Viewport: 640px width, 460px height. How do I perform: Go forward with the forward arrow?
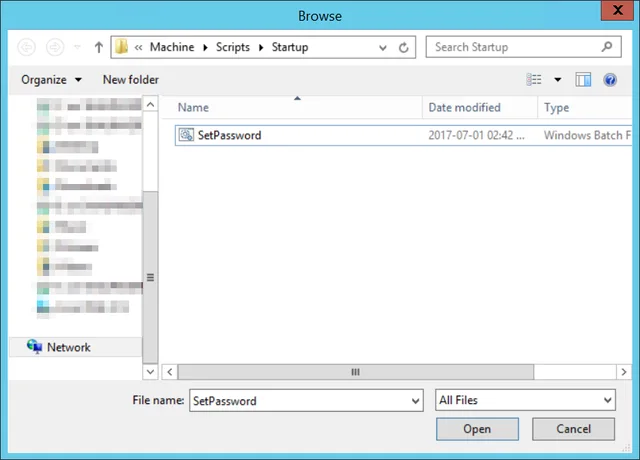click(x=55, y=47)
